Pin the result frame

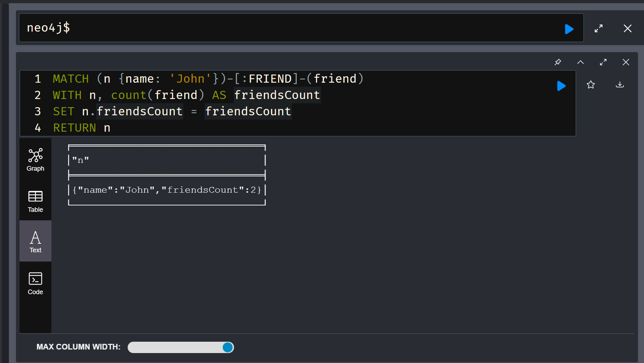click(558, 62)
